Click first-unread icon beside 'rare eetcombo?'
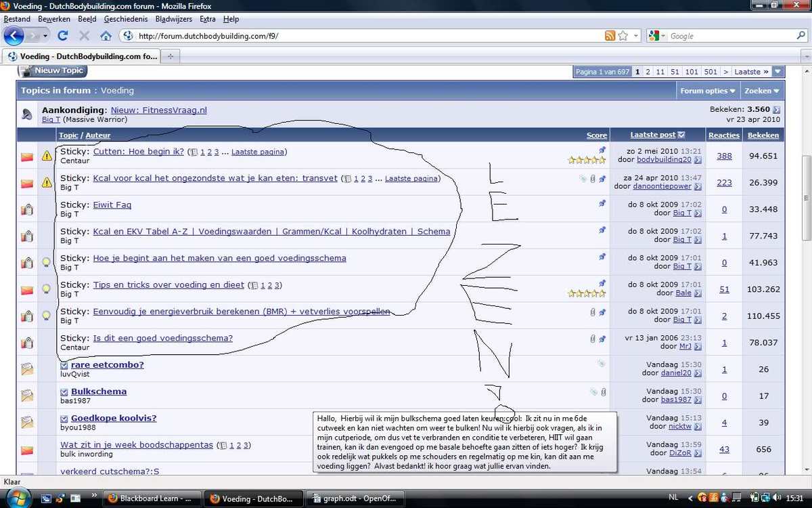Screen dimensions: 812x508 point(64,365)
